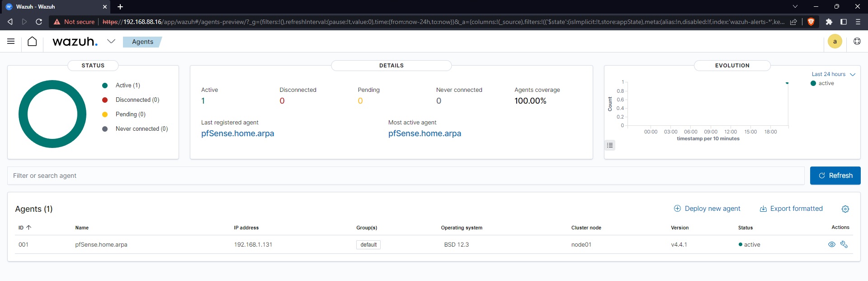Open most active agent pfSense.home.arpa link

[425, 133]
